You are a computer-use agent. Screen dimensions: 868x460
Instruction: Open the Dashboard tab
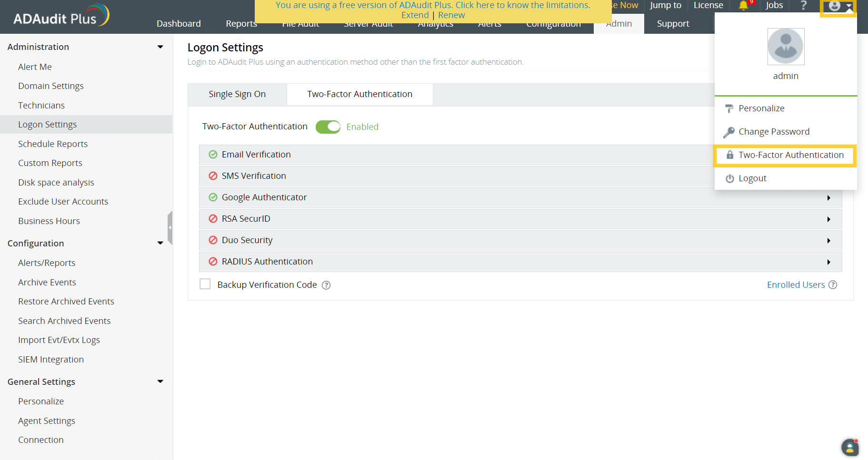tap(179, 24)
